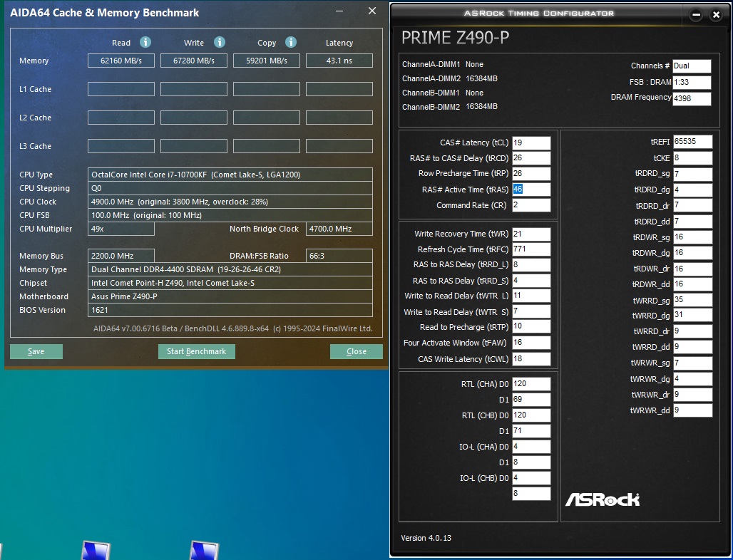Image resolution: width=733 pixels, height=560 pixels.
Task: Select the tWRWR_sg field
Action: click(692, 363)
